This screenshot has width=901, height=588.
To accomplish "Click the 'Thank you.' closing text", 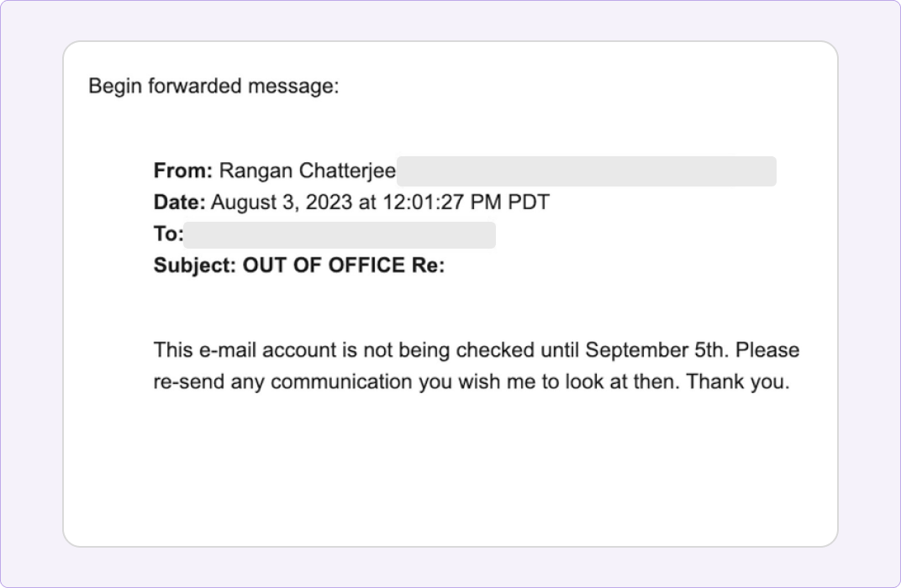I will pos(738,382).
